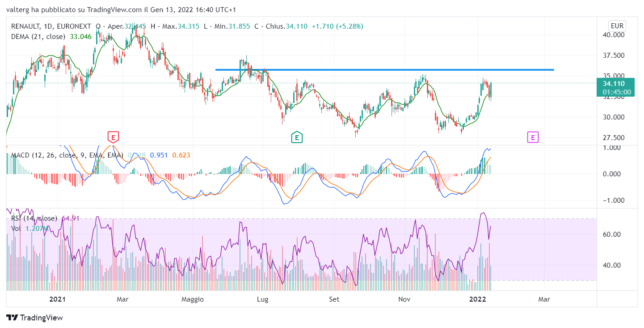Click the green E earnings marker

point(297,137)
